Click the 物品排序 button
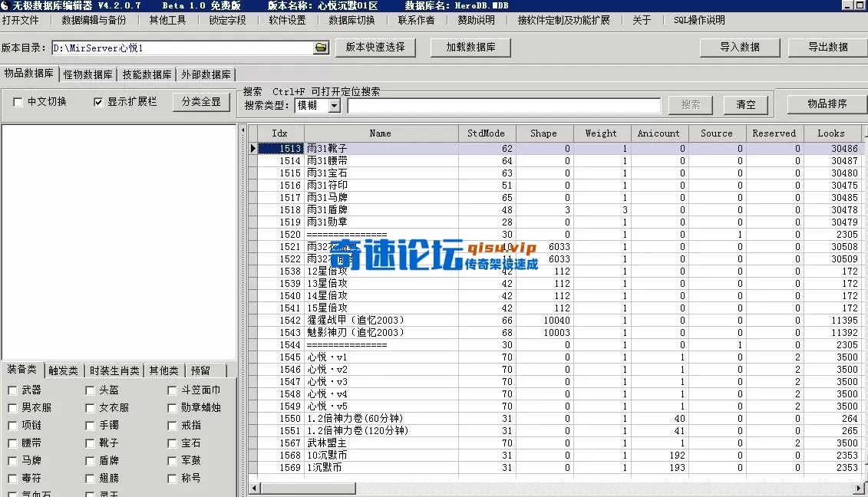 (x=827, y=104)
